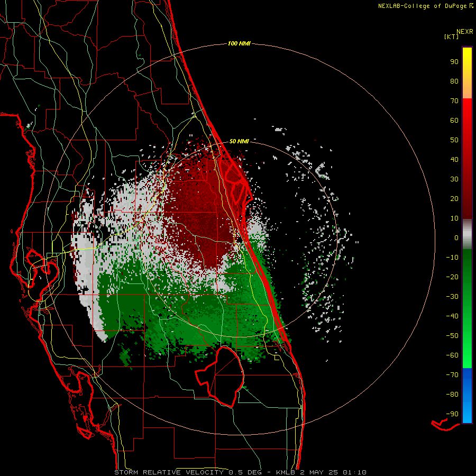
Task: Click the -30 scale value
Action: 452,297
